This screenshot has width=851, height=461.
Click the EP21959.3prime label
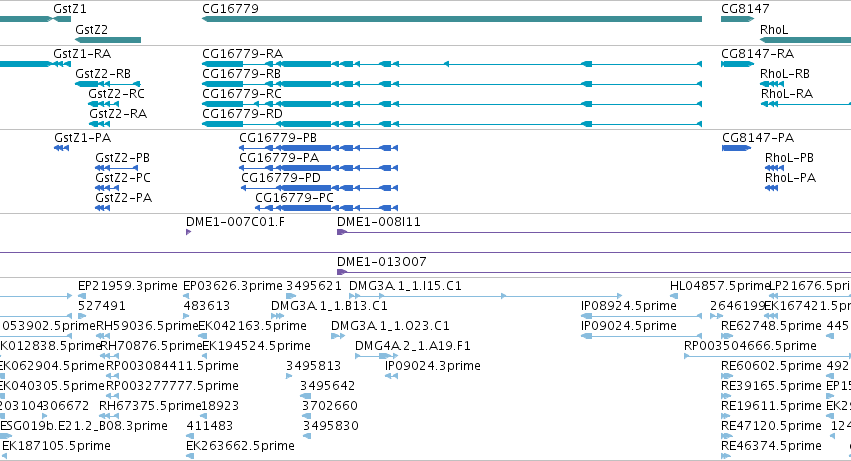(128, 286)
